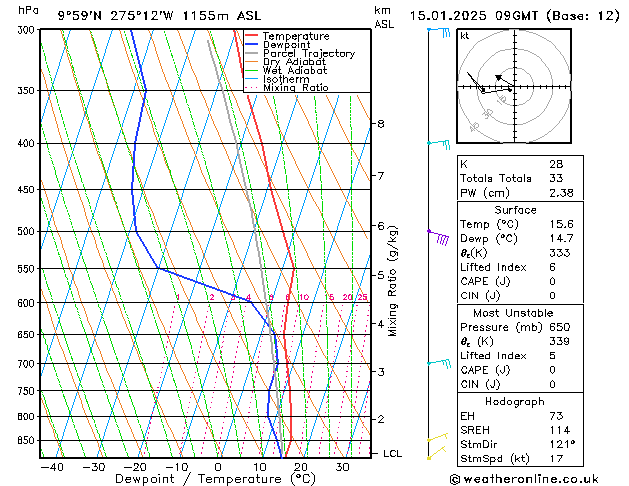The height and width of the screenshot is (486, 629).
Task: Click the weatheronline.co.uk copyright text
Action: tap(524, 479)
